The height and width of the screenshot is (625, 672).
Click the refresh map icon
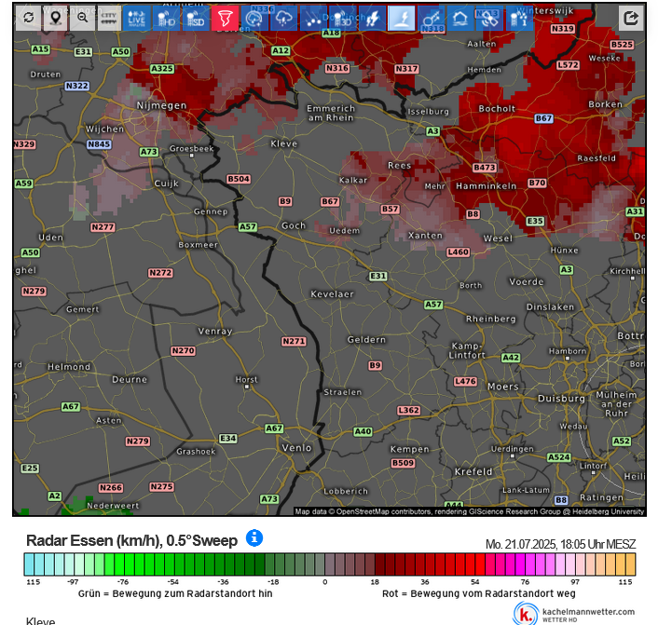pyautogui.click(x=30, y=18)
